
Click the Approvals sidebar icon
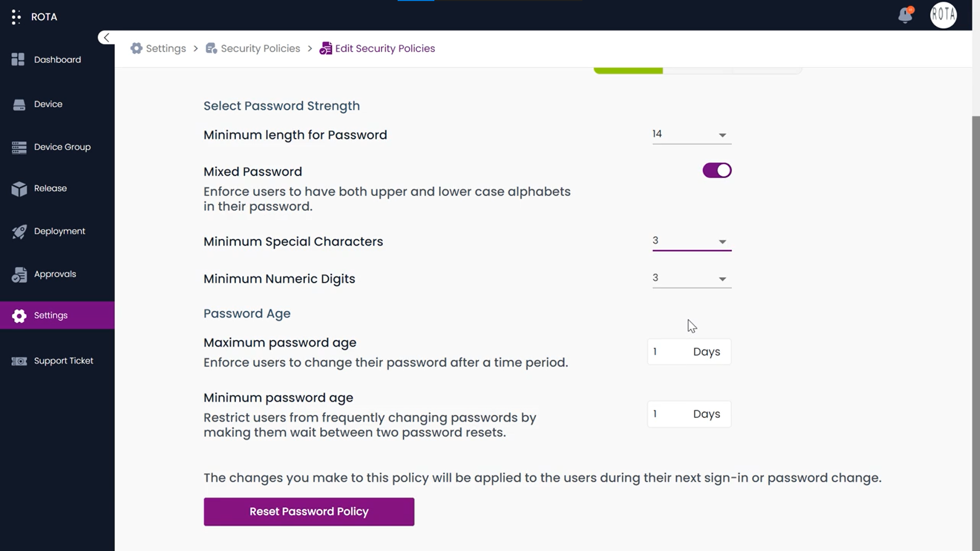(x=18, y=274)
